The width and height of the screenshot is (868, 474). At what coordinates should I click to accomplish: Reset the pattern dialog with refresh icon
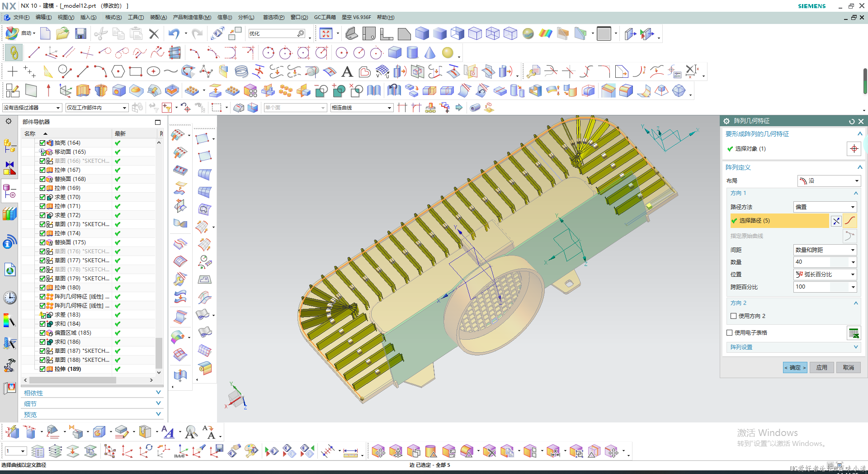coord(852,121)
